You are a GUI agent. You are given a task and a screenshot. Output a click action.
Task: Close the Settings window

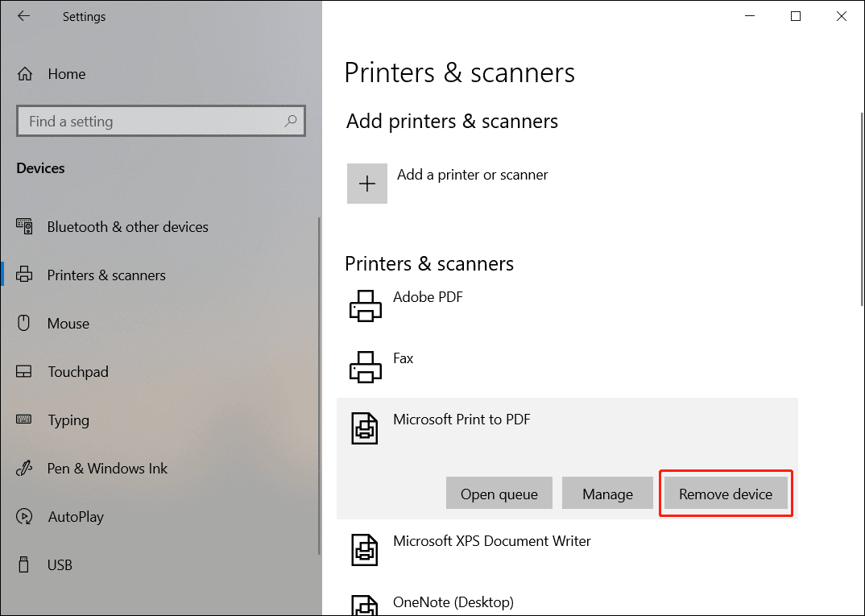click(842, 16)
